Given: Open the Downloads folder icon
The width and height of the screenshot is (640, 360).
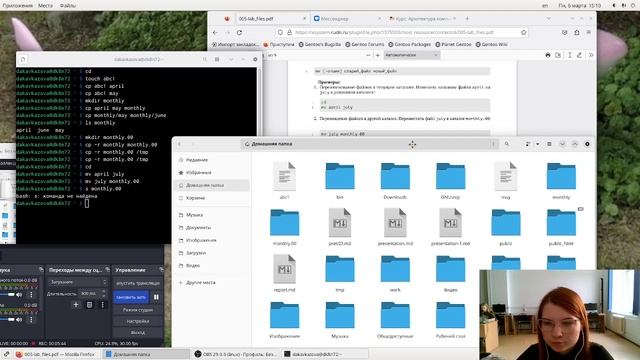Looking at the screenshot, I should [395, 176].
